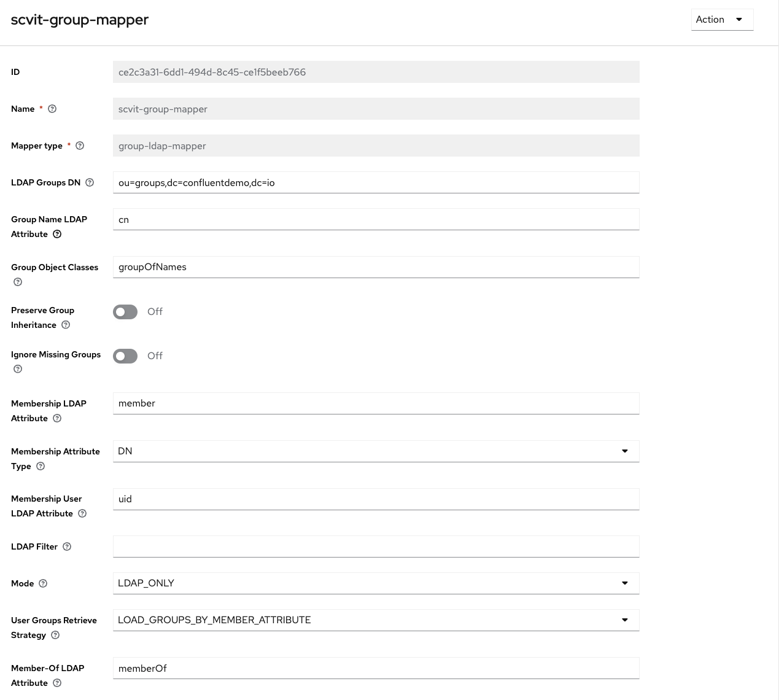Open User Groups Retrieve Strategy dropdown

coord(376,620)
